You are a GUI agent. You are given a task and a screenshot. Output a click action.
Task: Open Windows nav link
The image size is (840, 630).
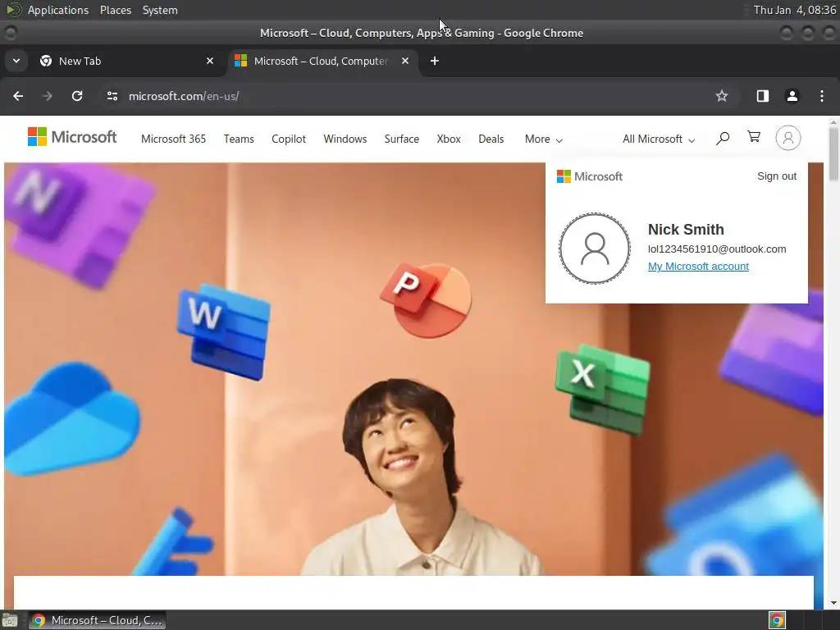(345, 139)
